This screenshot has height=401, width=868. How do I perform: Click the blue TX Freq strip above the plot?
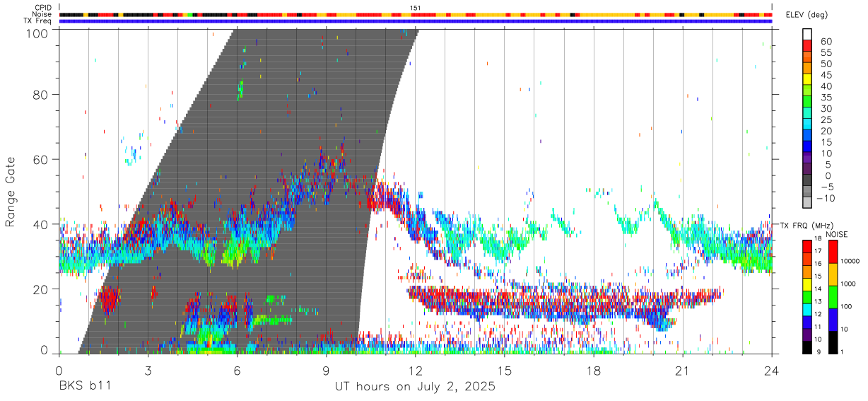coord(416,21)
